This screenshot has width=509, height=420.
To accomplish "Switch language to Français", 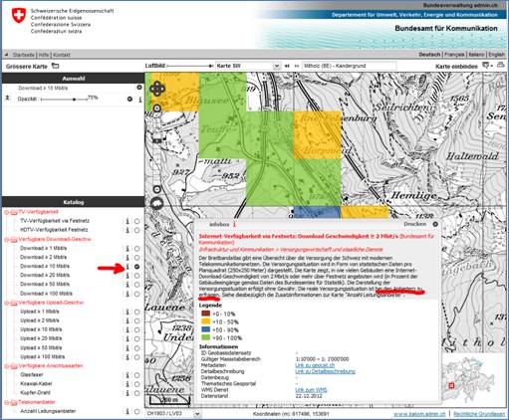I will click(454, 55).
